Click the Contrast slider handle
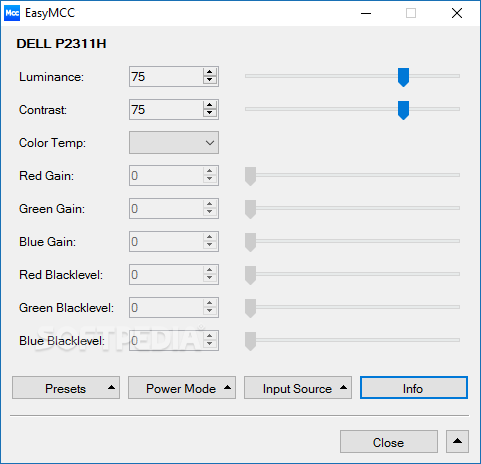The width and height of the screenshot is (481, 464). coord(403,110)
